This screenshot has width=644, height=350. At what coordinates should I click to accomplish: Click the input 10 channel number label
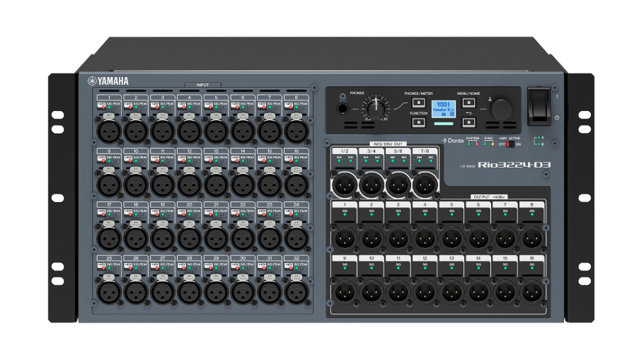click(136, 151)
